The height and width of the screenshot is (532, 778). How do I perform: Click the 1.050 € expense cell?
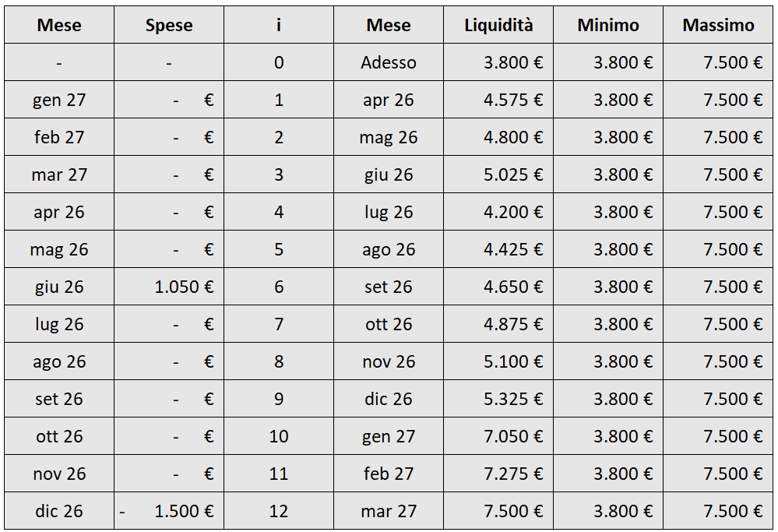[x=184, y=287]
